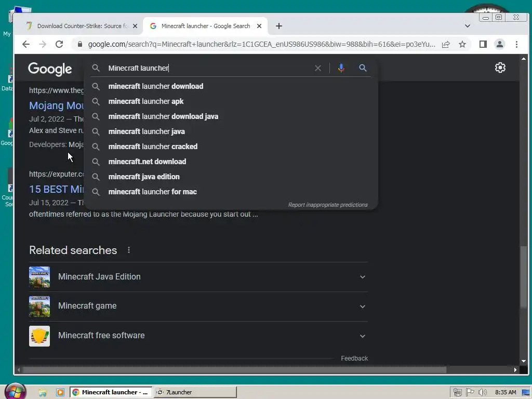Open volume control in system tray
This screenshot has height=399, width=532.
coord(482,393)
